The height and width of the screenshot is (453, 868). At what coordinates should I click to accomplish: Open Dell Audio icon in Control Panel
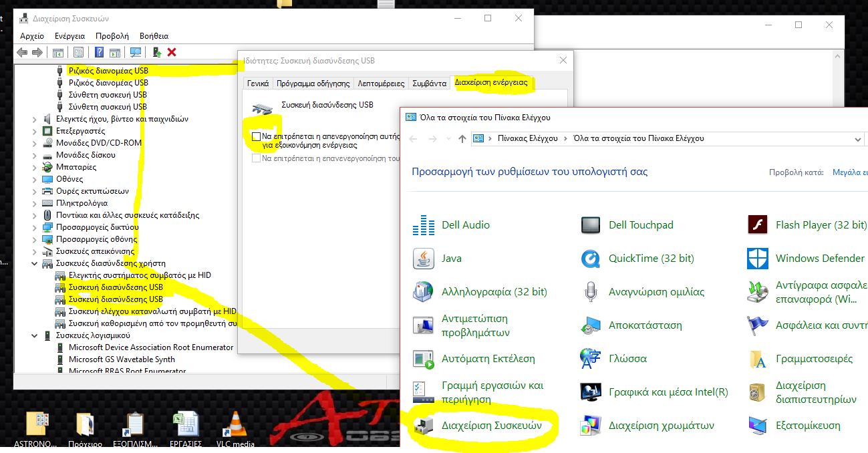click(424, 225)
